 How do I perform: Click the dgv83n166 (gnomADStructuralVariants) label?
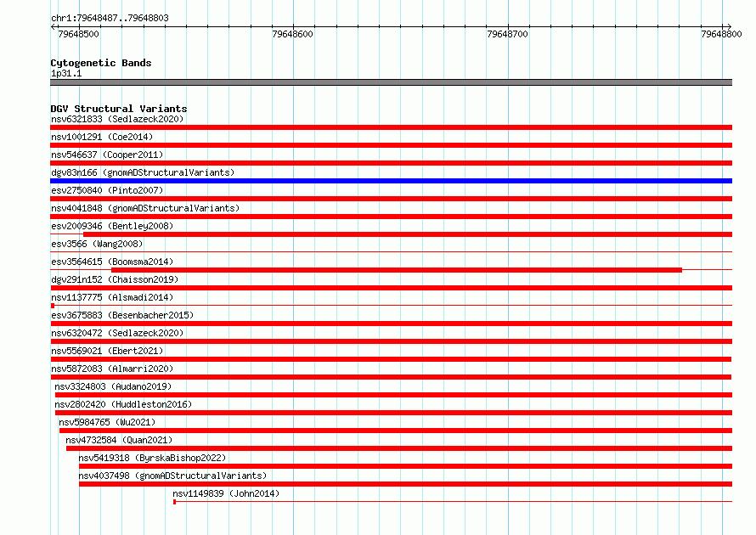(143, 172)
